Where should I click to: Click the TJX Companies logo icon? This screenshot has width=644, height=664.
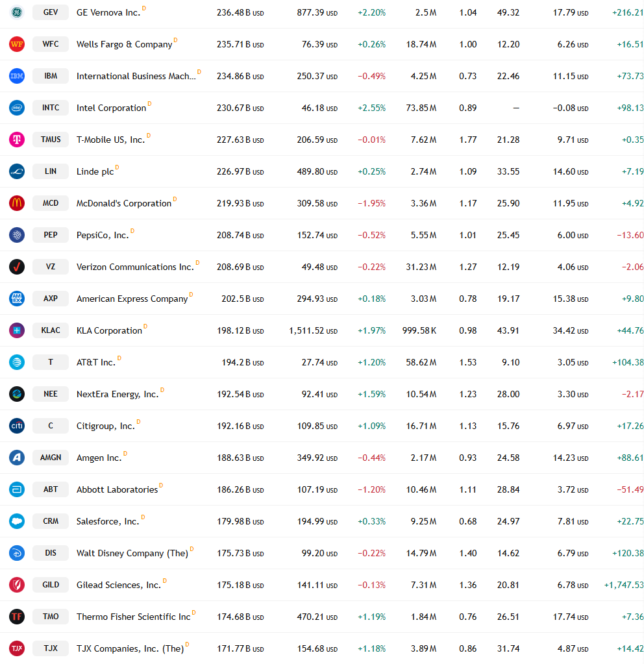17,648
